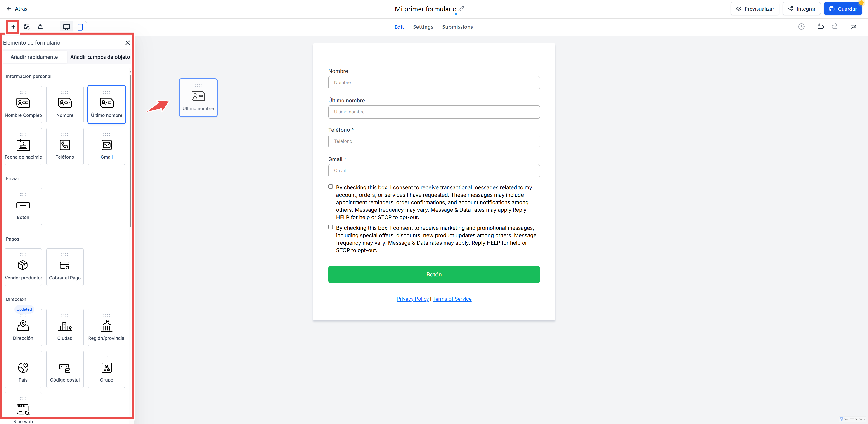The height and width of the screenshot is (424, 868).
Task: Open the Privacy Policy link
Action: pos(412,299)
